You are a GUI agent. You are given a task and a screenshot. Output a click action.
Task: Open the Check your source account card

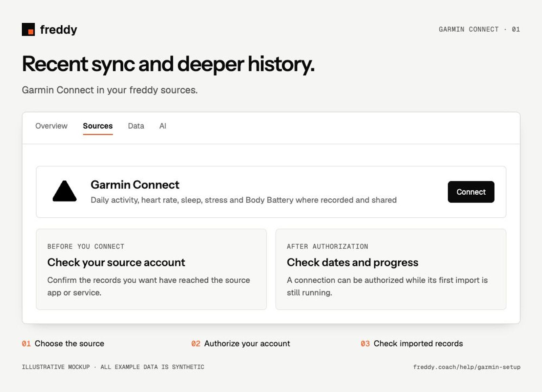151,269
